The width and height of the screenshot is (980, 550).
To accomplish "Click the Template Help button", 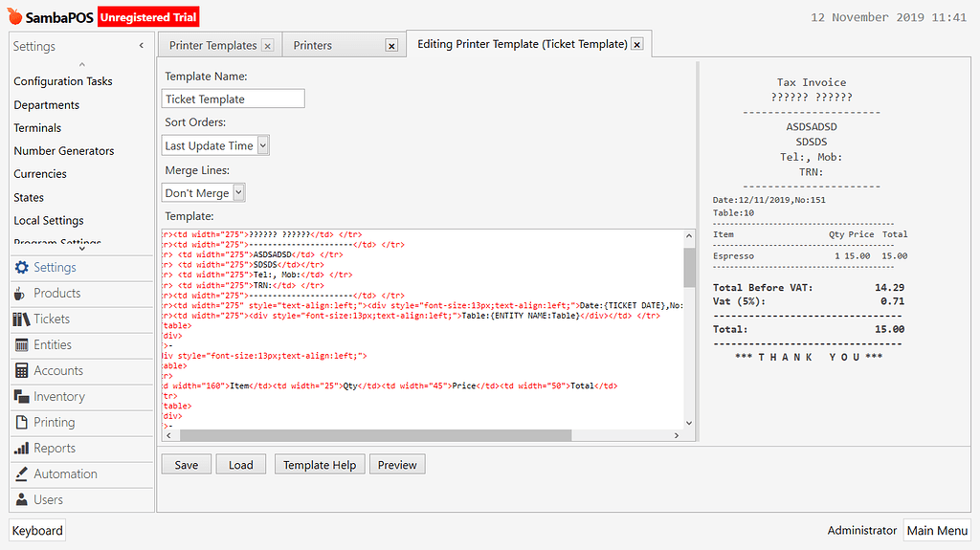I will [x=320, y=465].
